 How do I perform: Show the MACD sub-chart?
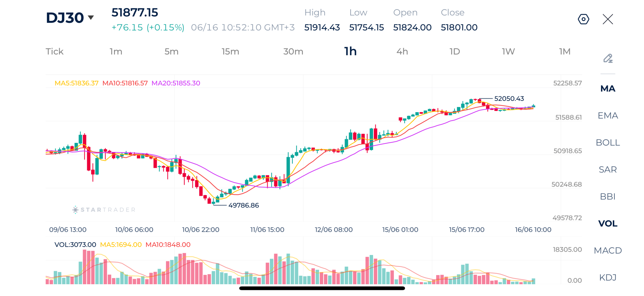click(608, 250)
